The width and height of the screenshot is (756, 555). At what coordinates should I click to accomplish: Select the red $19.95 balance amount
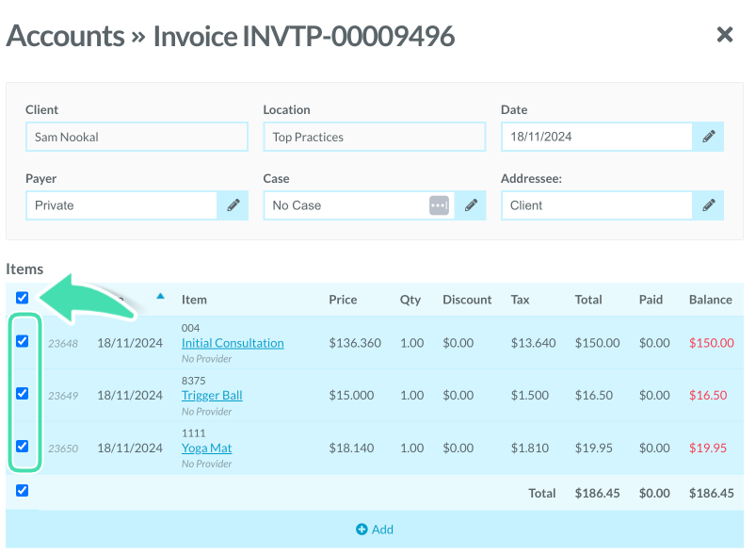pos(708,449)
